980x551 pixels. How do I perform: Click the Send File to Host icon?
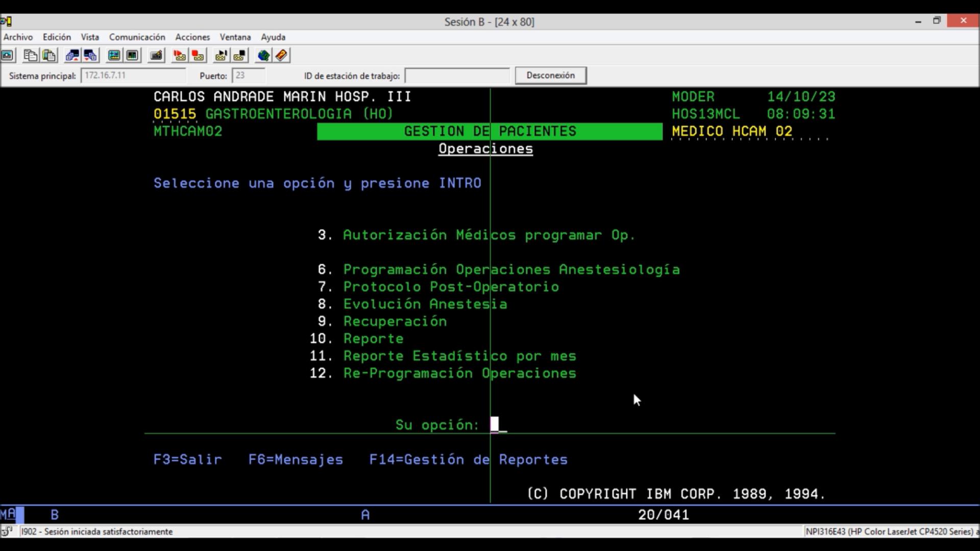click(x=72, y=55)
